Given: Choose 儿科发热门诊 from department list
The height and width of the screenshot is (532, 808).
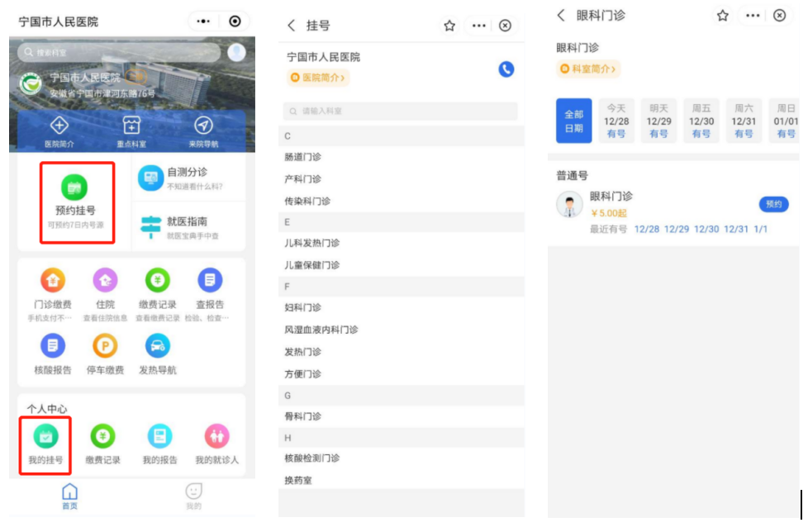Looking at the screenshot, I should pos(312,243).
